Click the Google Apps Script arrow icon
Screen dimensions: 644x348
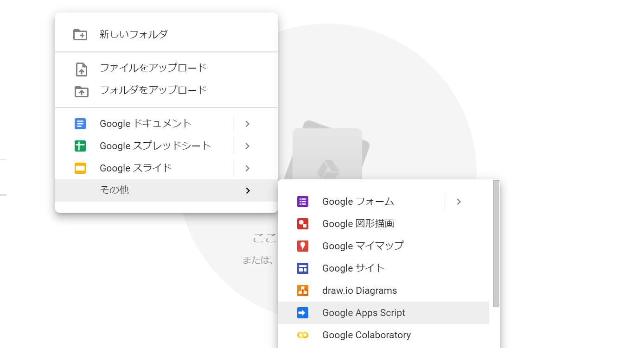(303, 313)
